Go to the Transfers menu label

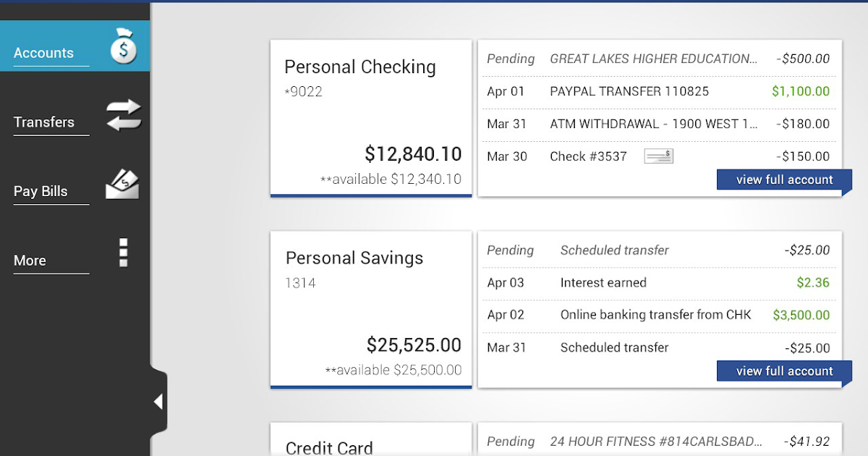coord(44,122)
